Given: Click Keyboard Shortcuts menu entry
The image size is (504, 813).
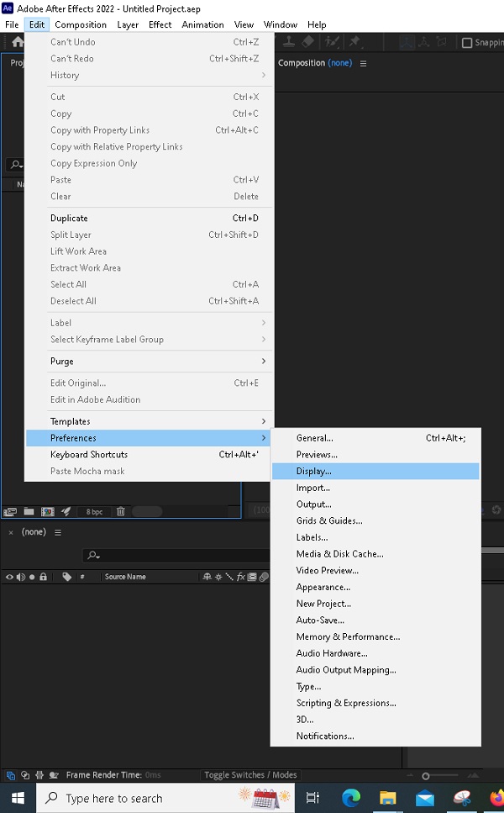Looking at the screenshot, I should [x=150, y=455].
